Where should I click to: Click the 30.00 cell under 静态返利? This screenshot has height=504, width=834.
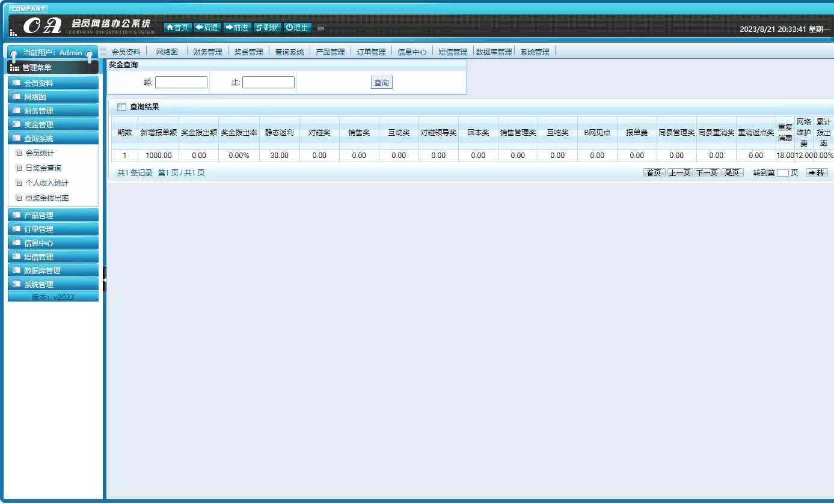(x=280, y=156)
